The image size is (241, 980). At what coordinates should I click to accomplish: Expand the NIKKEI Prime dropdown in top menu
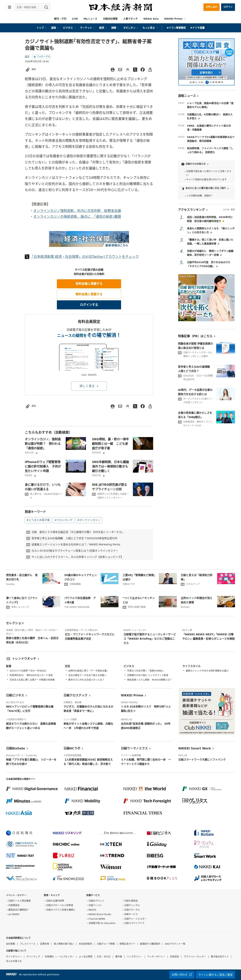pyautogui.click(x=175, y=19)
